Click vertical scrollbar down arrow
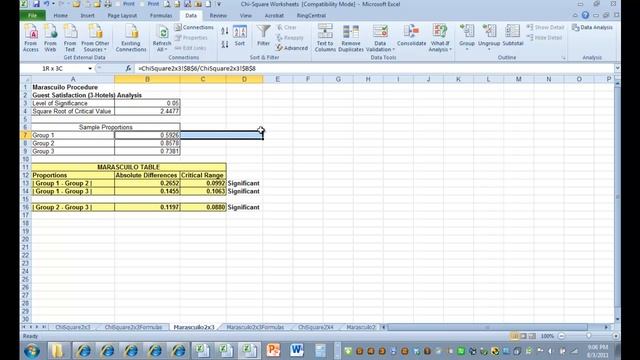Screen dimensions: 640x360 (x=618, y=319)
